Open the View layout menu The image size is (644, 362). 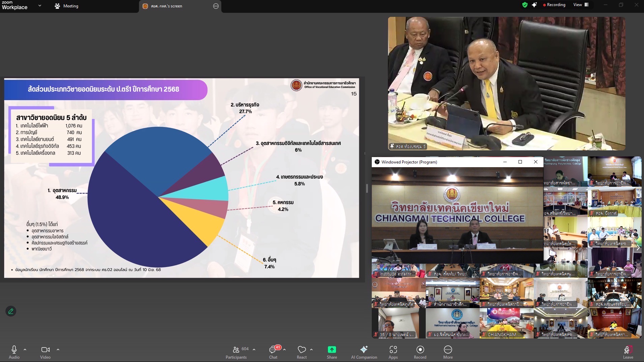click(x=581, y=5)
